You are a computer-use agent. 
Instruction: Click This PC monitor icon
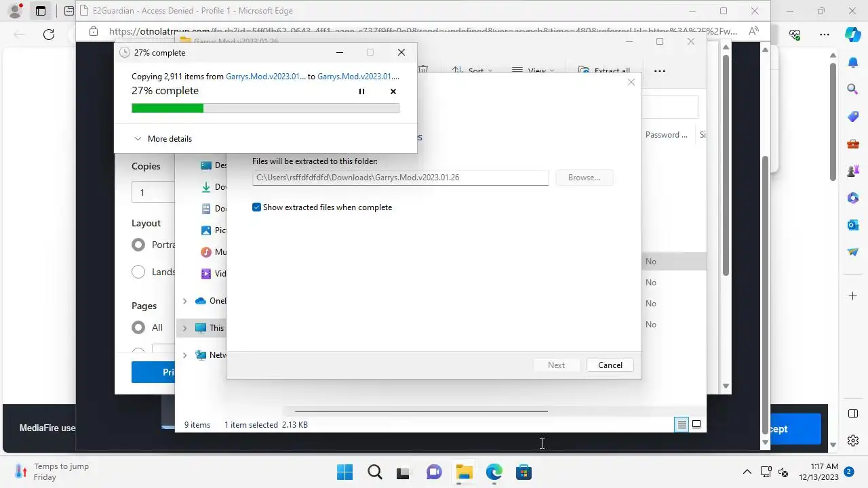tap(200, 328)
